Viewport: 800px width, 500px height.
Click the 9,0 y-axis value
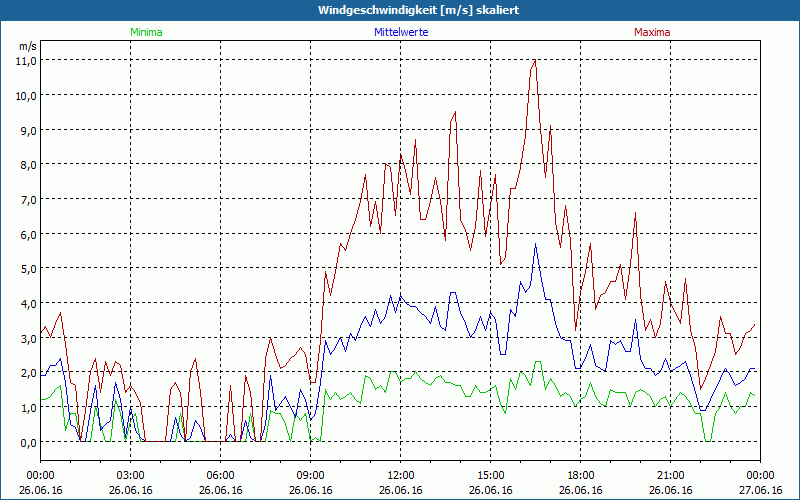coord(28,130)
